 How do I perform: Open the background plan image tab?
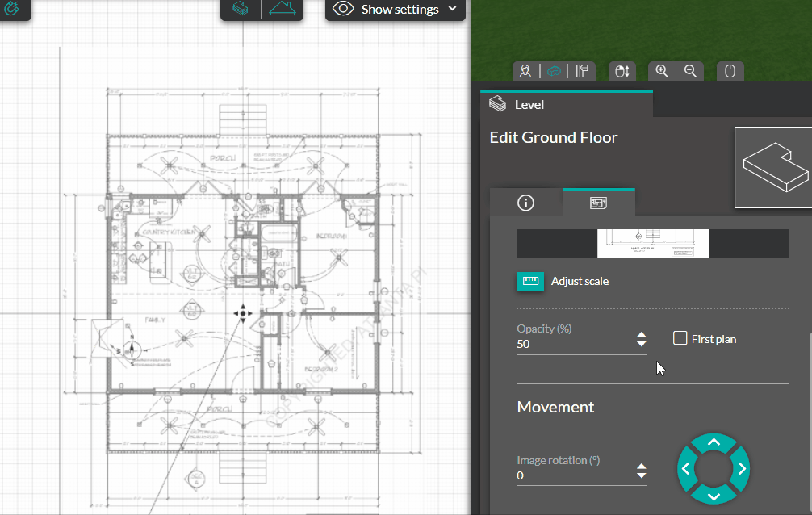(599, 203)
